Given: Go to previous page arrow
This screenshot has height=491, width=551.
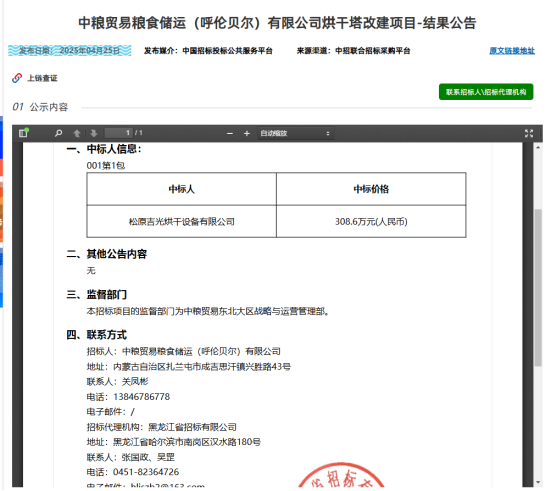Looking at the screenshot, I should pyautogui.click(x=77, y=134).
